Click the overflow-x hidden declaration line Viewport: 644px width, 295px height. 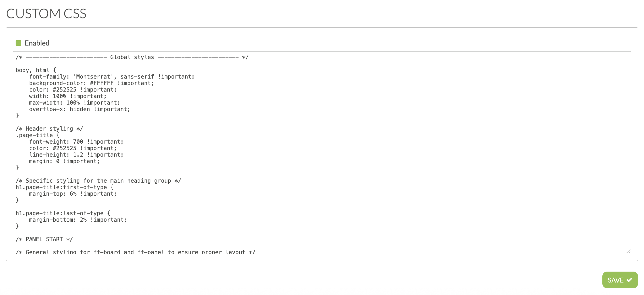pyautogui.click(x=79, y=109)
